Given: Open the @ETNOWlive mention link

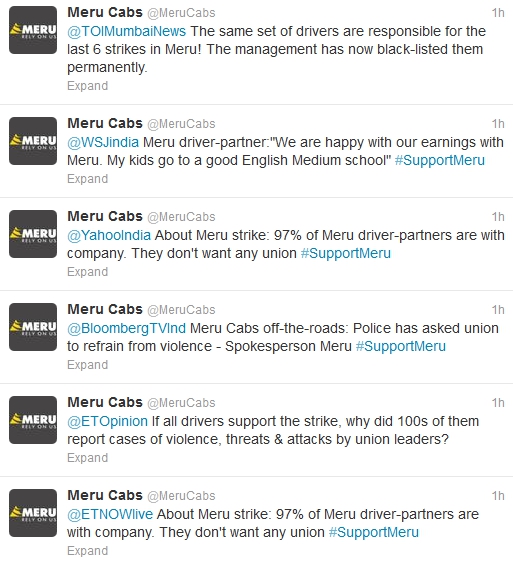Looking at the screenshot, I should [x=110, y=514].
